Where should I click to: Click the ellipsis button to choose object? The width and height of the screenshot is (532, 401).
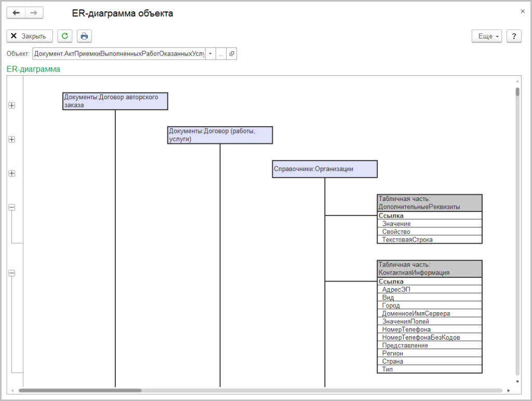[221, 54]
